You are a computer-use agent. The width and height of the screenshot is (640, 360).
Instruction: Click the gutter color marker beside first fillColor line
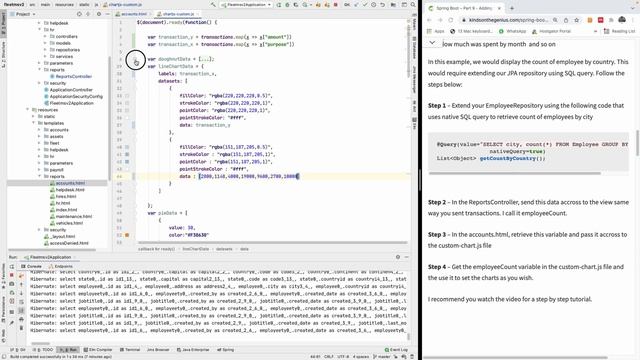pos(127,96)
